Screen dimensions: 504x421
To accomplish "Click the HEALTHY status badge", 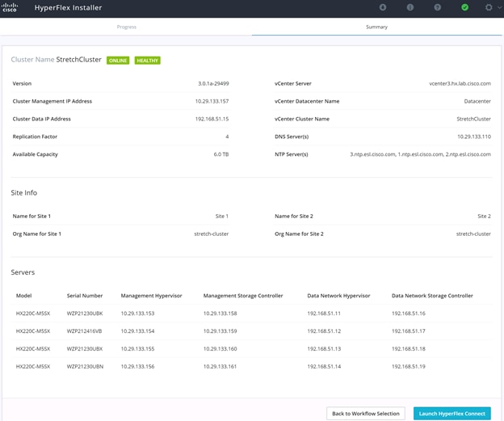I will point(148,61).
